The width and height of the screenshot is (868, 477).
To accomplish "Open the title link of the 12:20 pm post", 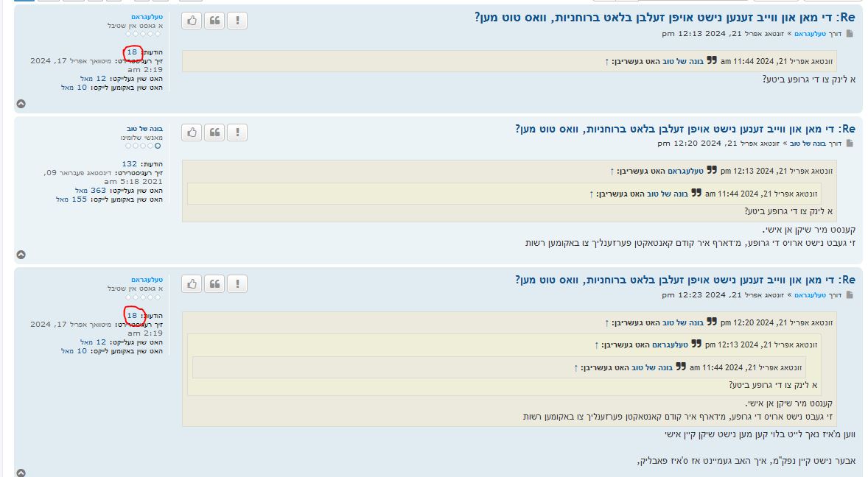I will (685, 129).
